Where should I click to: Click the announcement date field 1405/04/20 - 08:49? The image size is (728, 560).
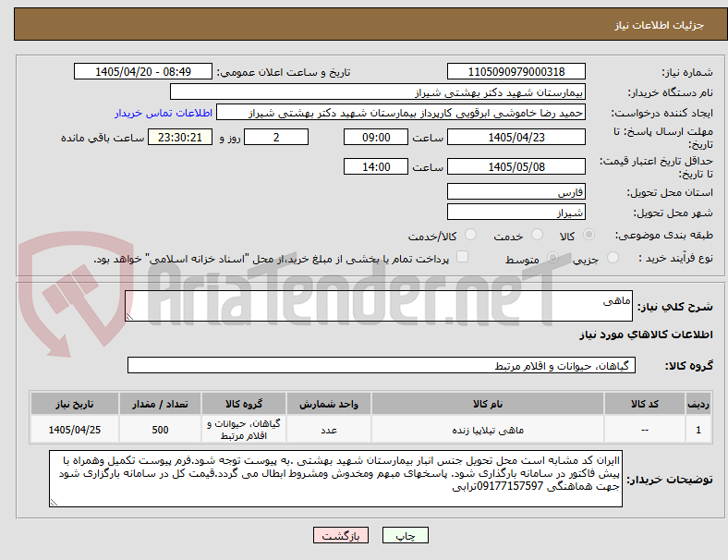coord(143,71)
